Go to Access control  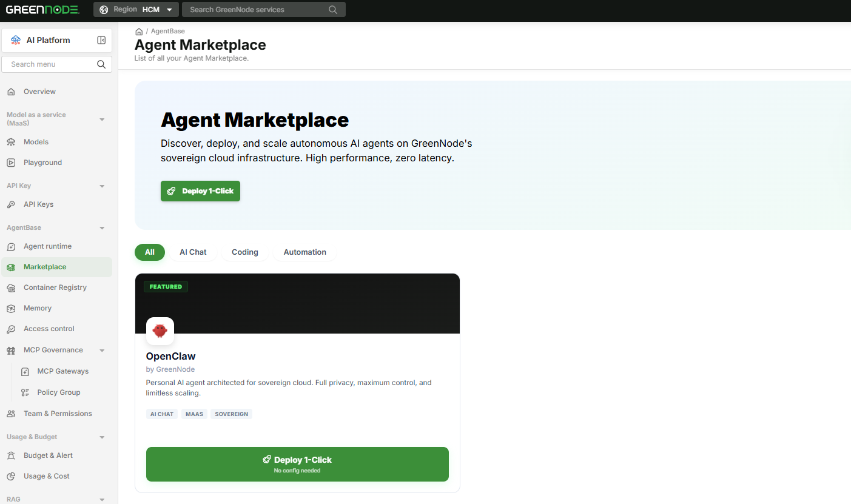(x=57, y=329)
